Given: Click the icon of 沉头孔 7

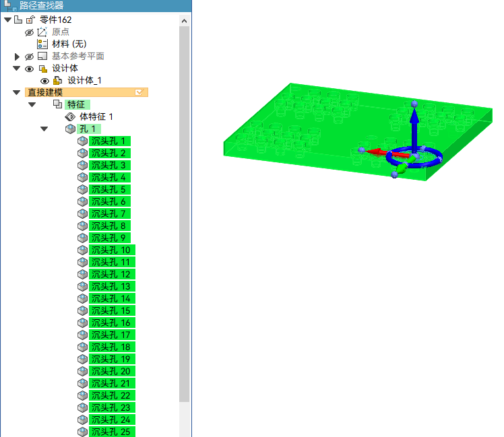Looking at the screenshot, I should pos(83,213).
